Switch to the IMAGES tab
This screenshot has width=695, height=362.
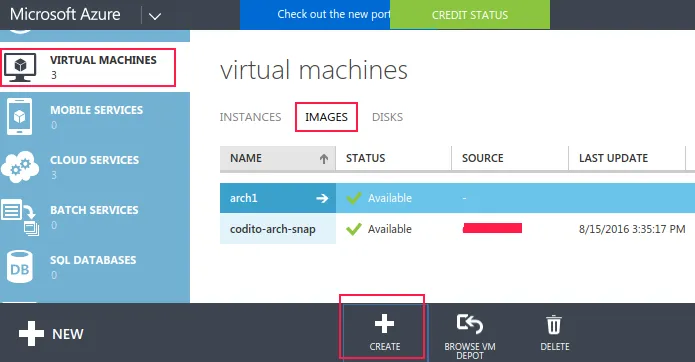(326, 117)
